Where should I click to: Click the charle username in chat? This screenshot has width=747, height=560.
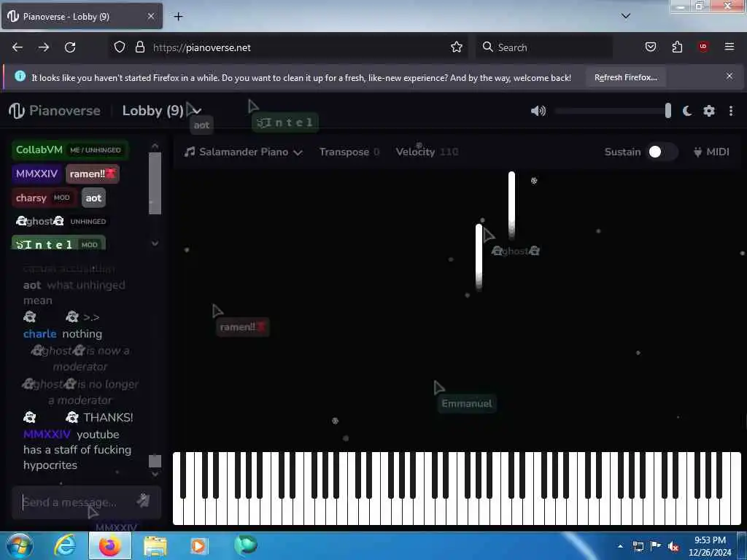pyautogui.click(x=39, y=334)
